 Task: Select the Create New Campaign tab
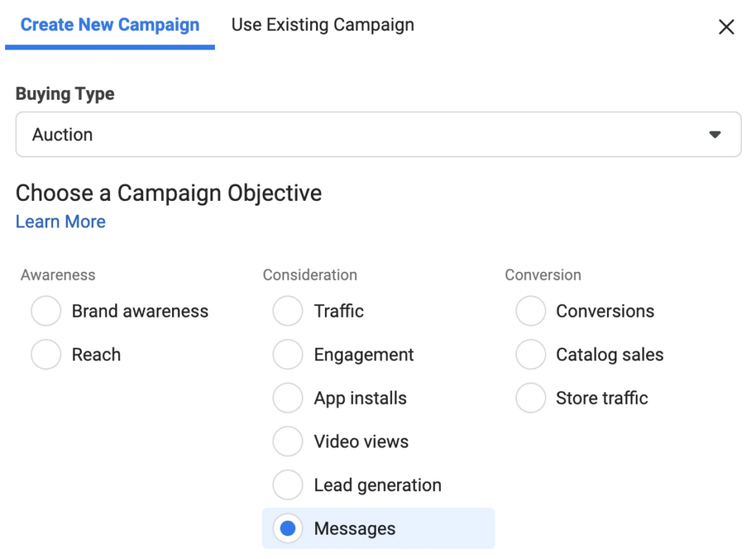coord(109,24)
